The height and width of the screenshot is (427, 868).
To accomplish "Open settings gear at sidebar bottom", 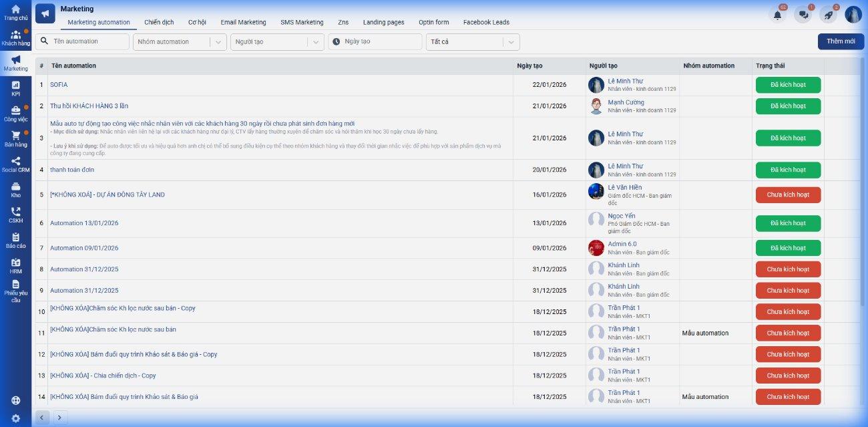I will [x=15, y=418].
